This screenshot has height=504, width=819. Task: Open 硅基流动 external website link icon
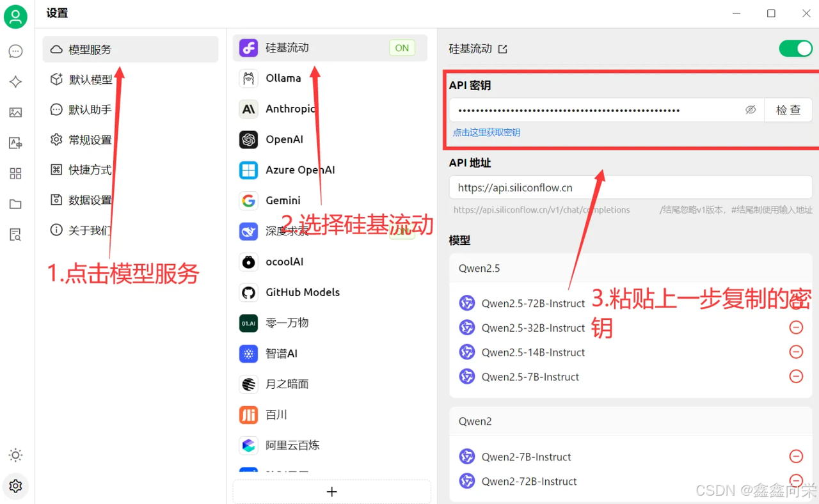tap(503, 49)
